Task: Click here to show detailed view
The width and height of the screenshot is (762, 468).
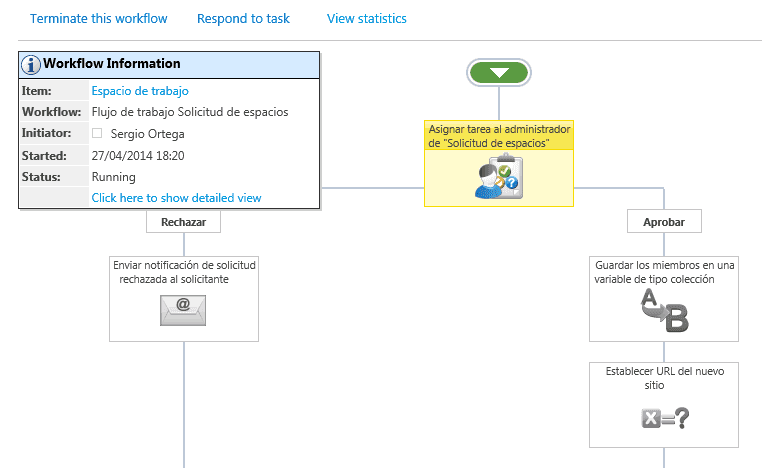Action: click(176, 198)
